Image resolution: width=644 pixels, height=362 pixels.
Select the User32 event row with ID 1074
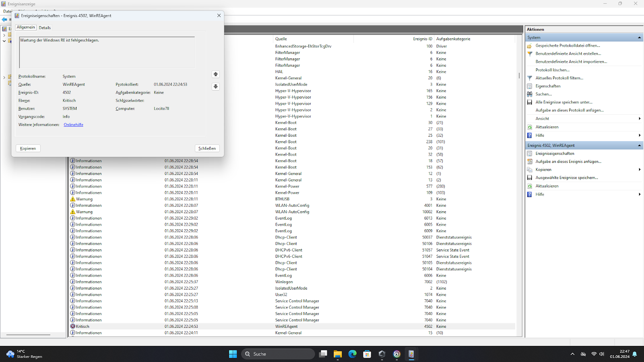pyautogui.click(x=292, y=295)
